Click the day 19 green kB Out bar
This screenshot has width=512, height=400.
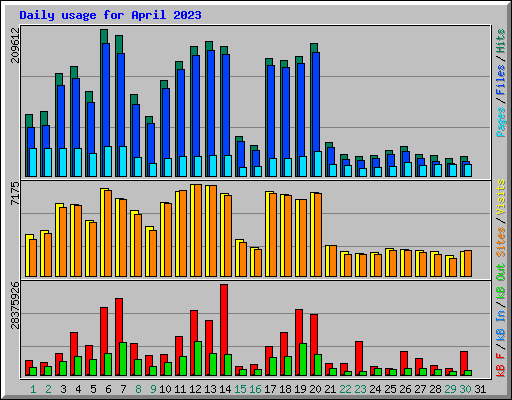pyautogui.click(x=303, y=360)
